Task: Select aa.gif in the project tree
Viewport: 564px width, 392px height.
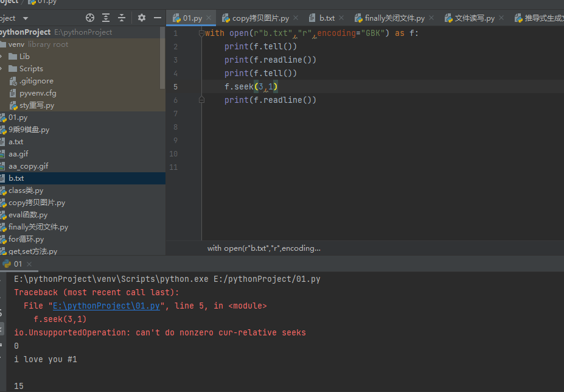Action: 83,154
